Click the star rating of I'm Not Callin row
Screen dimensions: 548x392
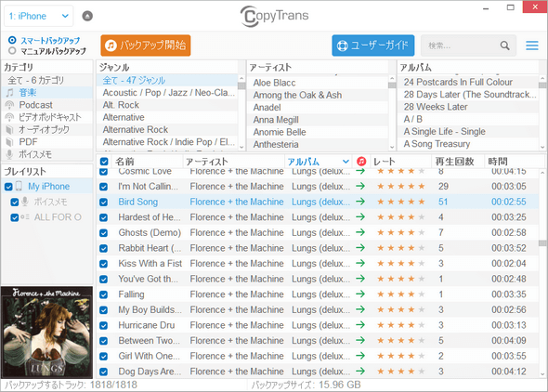pos(401,186)
